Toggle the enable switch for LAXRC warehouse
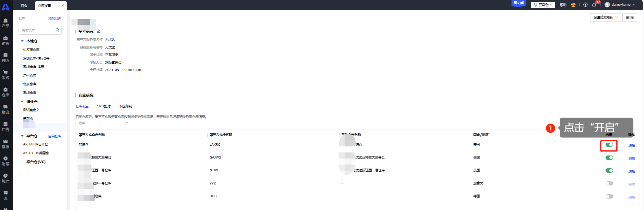644x210 pixels. tap(609, 145)
